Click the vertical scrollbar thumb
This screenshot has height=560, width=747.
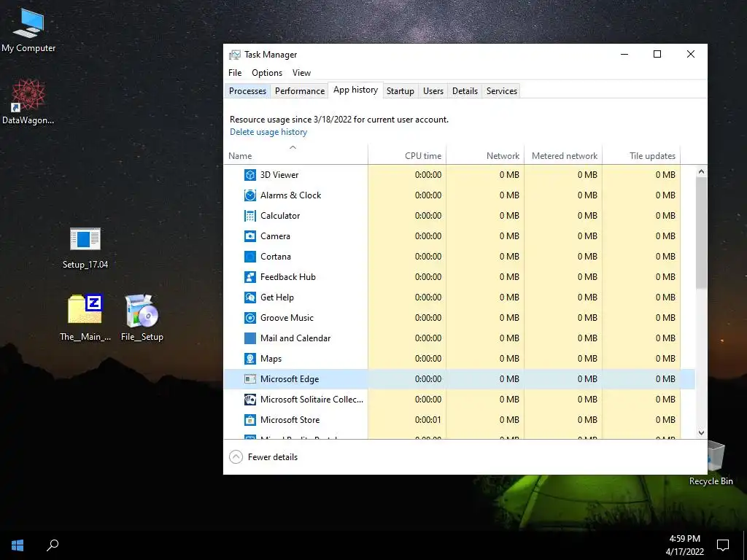tap(701, 233)
